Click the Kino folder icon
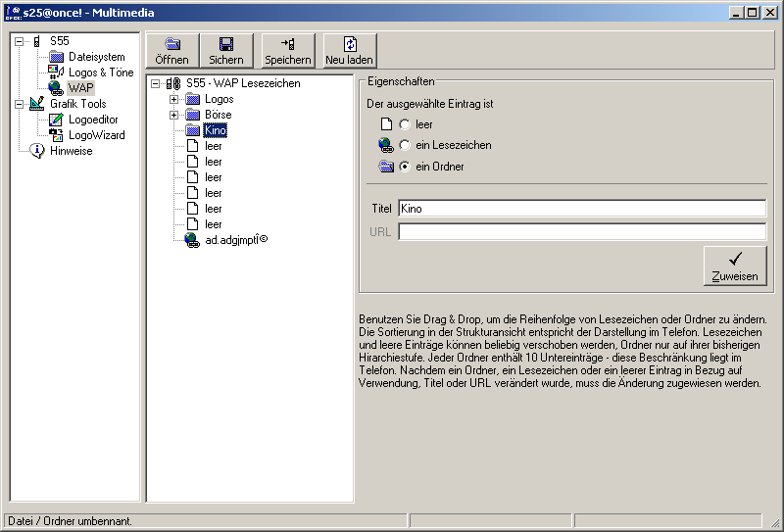784x532 pixels. tap(192, 130)
